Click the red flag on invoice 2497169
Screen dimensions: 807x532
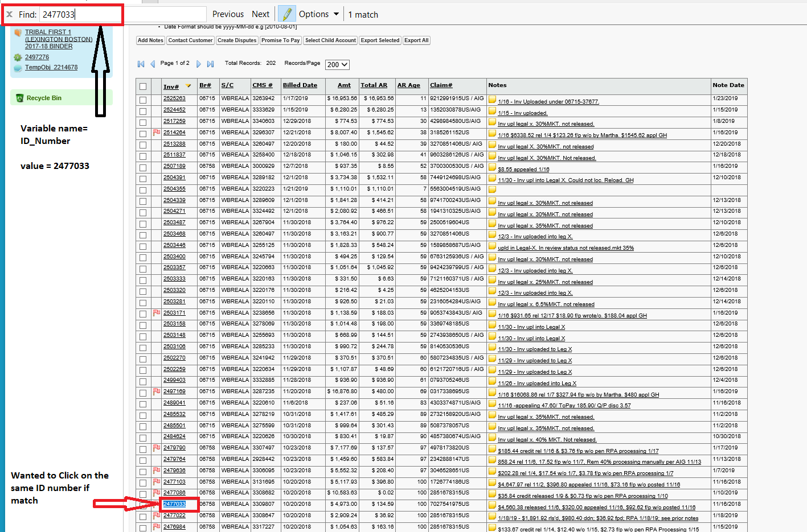click(156, 391)
